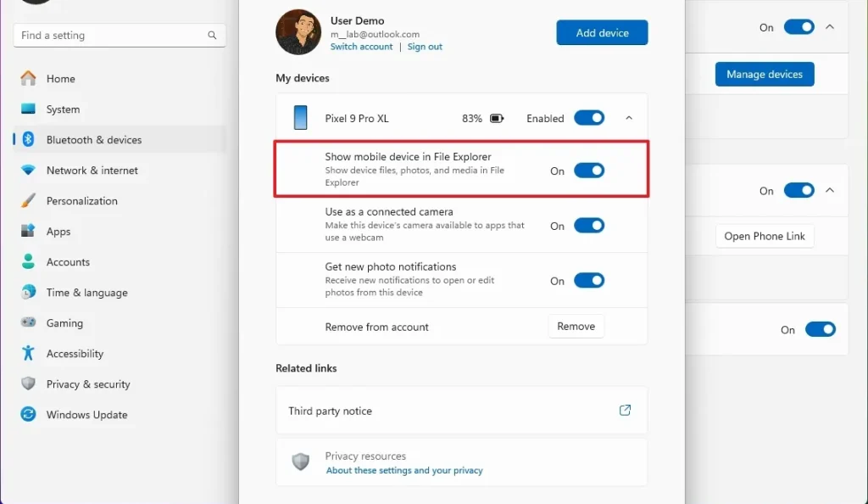This screenshot has width=868, height=504.
Task: Open Privacy & security settings
Action: pos(120,384)
